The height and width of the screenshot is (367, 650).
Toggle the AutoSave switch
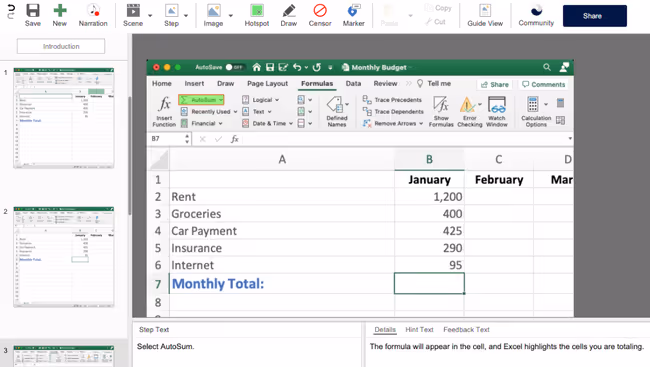coord(234,67)
